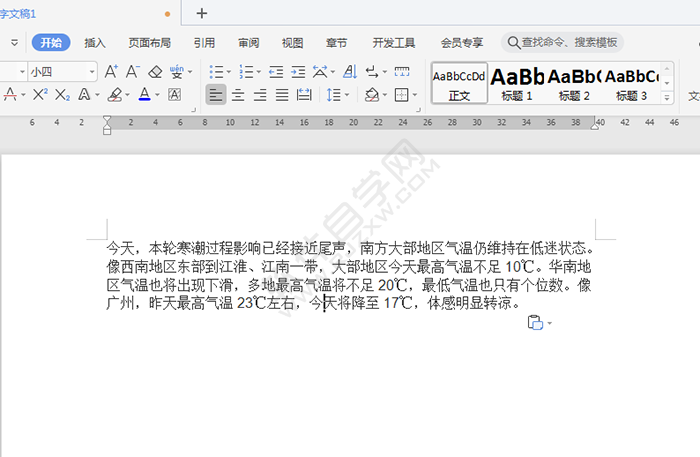This screenshot has height=457, width=700.
Task: Toggle align text right
Action: (x=260, y=95)
